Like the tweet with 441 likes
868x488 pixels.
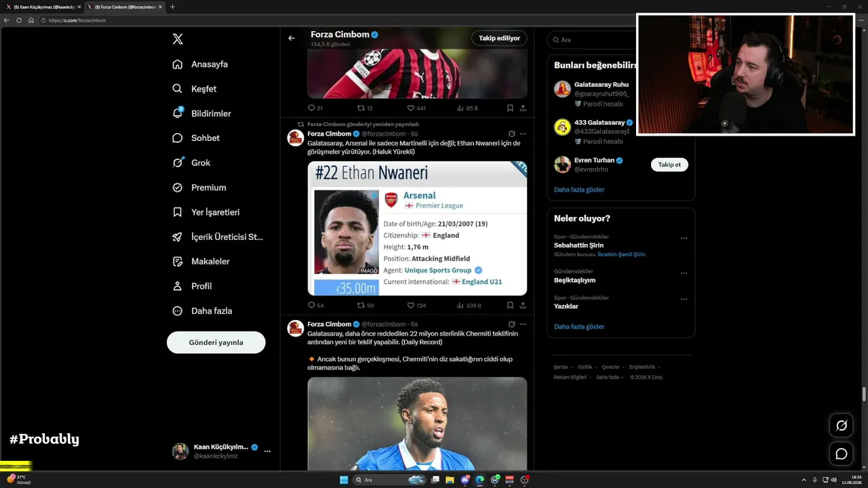(x=416, y=108)
